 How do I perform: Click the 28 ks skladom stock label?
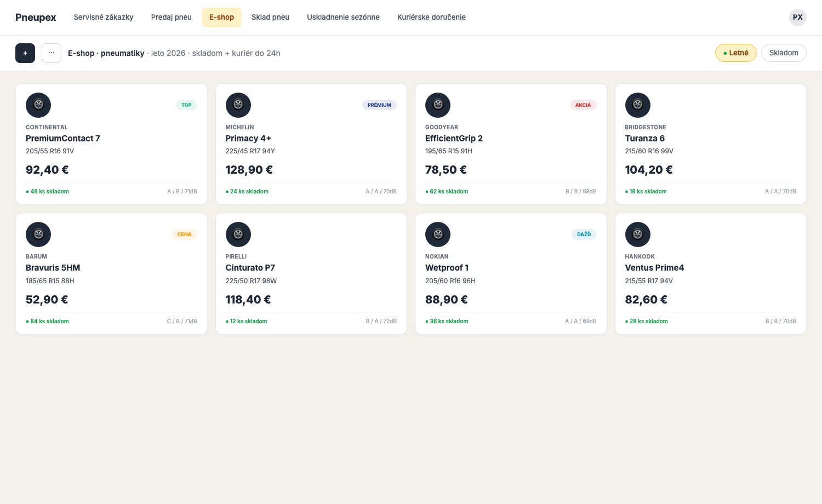pos(647,322)
